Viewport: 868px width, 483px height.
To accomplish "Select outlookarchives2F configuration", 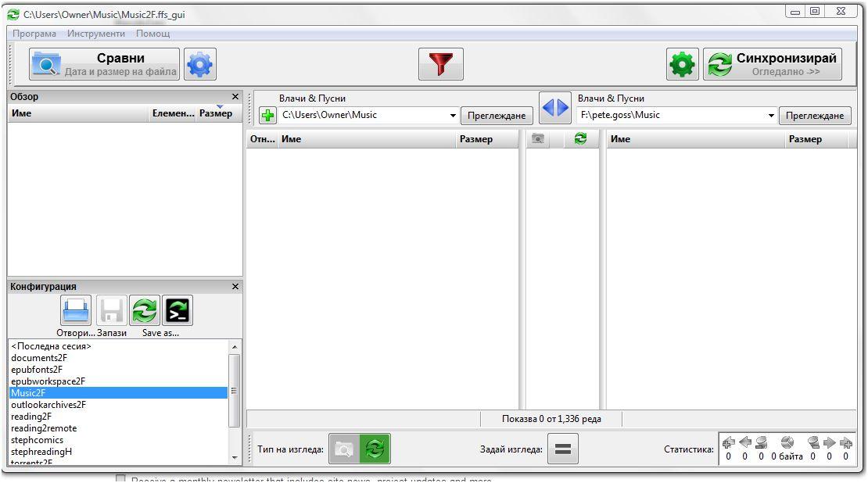I will [x=118, y=404].
